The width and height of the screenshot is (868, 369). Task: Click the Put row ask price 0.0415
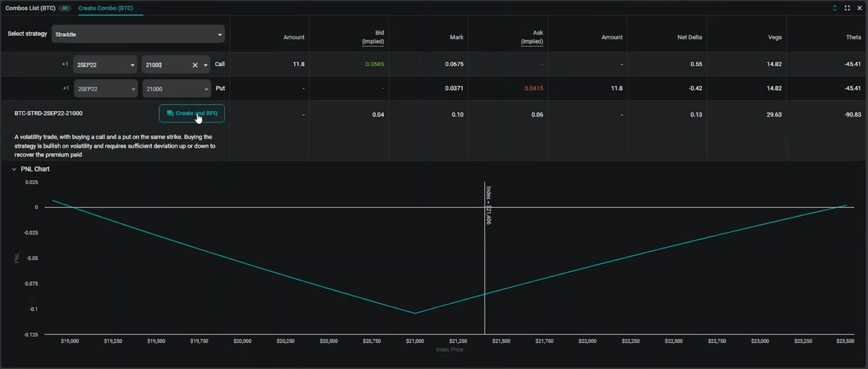pyautogui.click(x=534, y=88)
